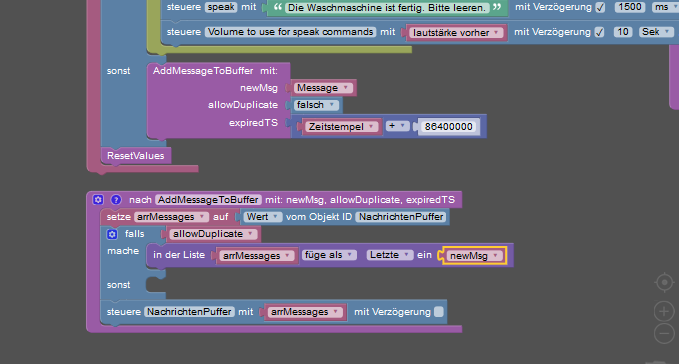
Task: Select NachrichtenPuffer object ID in Wert block
Action: [401, 217]
